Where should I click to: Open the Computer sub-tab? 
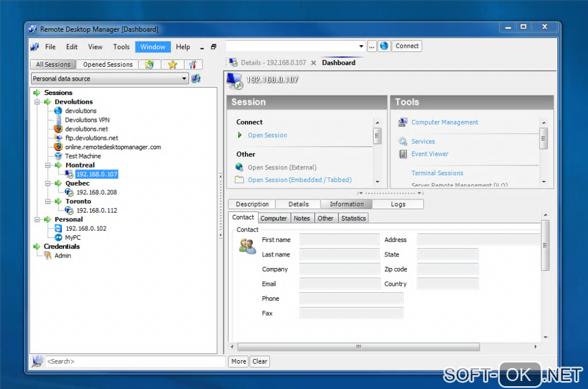click(274, 218)
